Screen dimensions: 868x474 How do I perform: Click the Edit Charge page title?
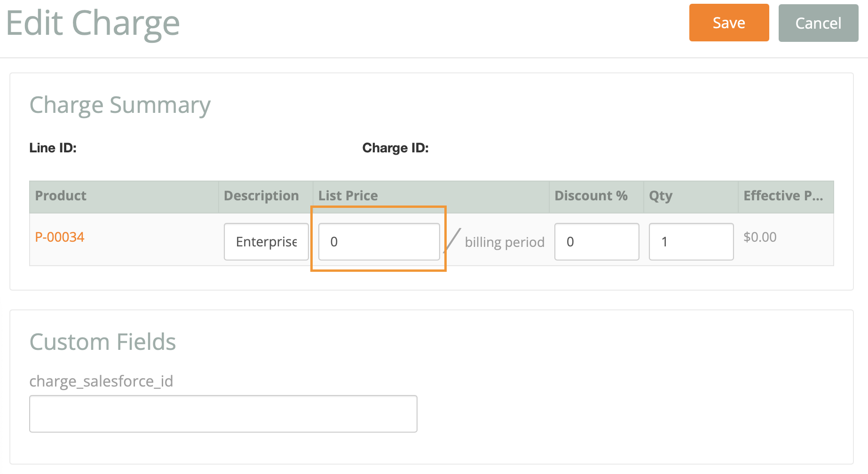tap(93, 24)
